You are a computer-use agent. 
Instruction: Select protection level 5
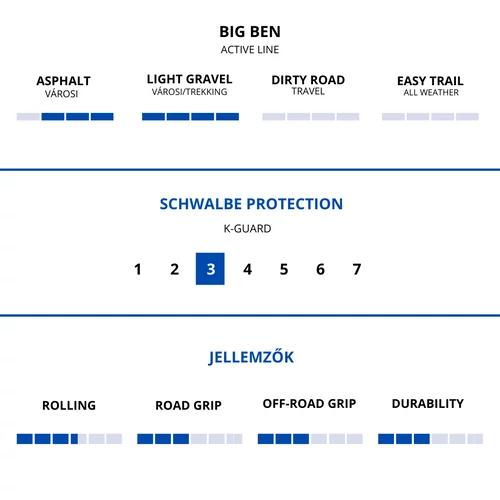tap(284, 269)
